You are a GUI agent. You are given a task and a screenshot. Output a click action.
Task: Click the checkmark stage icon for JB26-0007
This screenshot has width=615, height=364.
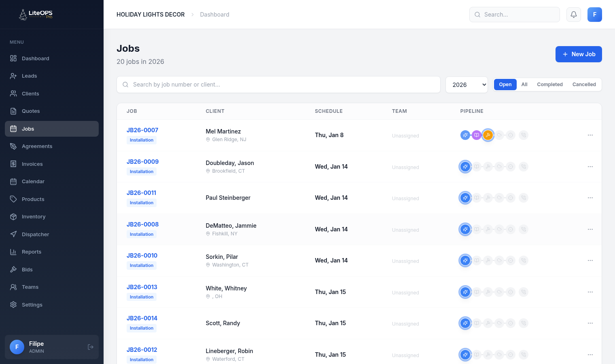pos(511,135)
